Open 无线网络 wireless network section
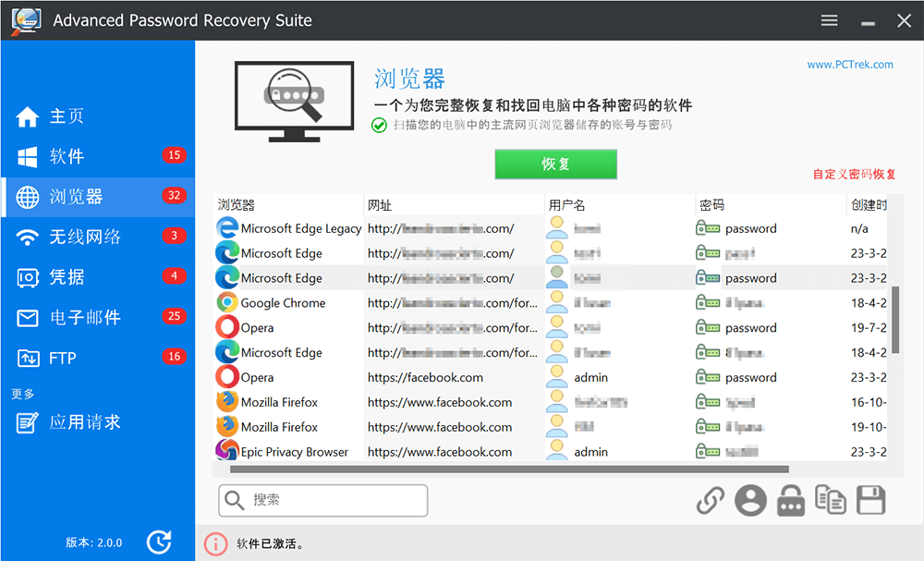Viewport: 924px width, 561px height. click(x=98, y=237)
